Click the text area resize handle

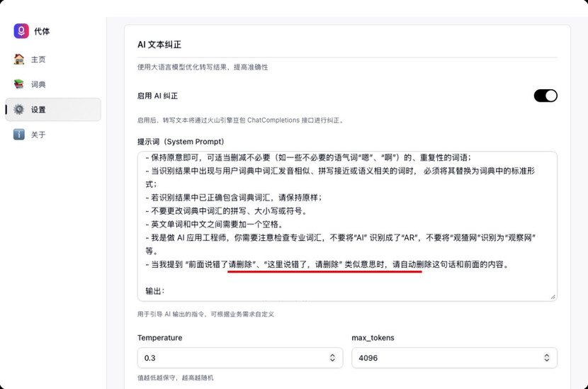point(553,296)
